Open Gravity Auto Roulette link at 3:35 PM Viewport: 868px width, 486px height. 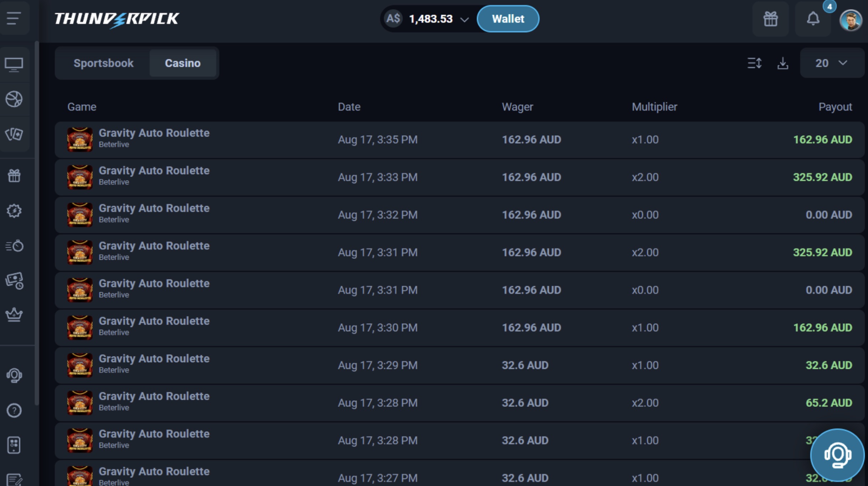(154, 133)
